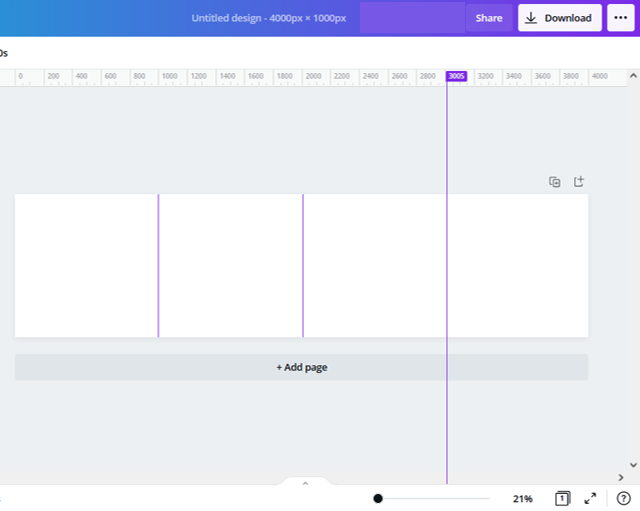This screenshot has width=640, height=511.
Task: Click ruler mark 2000
Action: 313,76
